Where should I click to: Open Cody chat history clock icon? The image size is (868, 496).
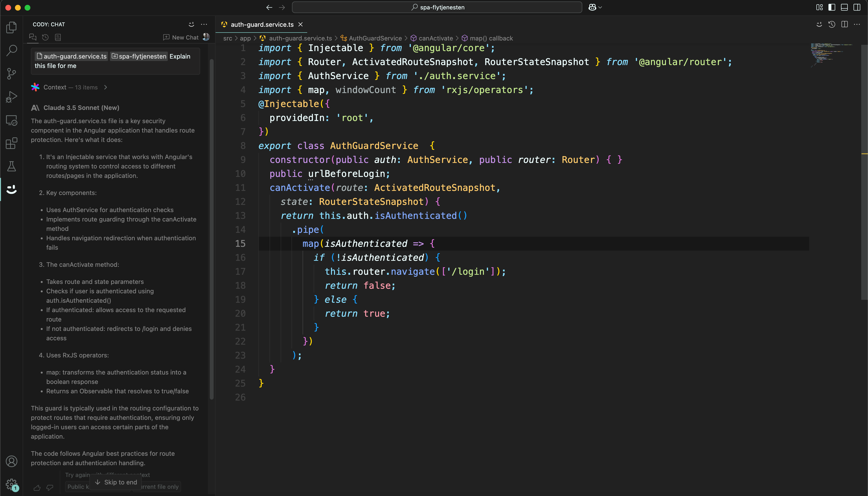[45, 37]
